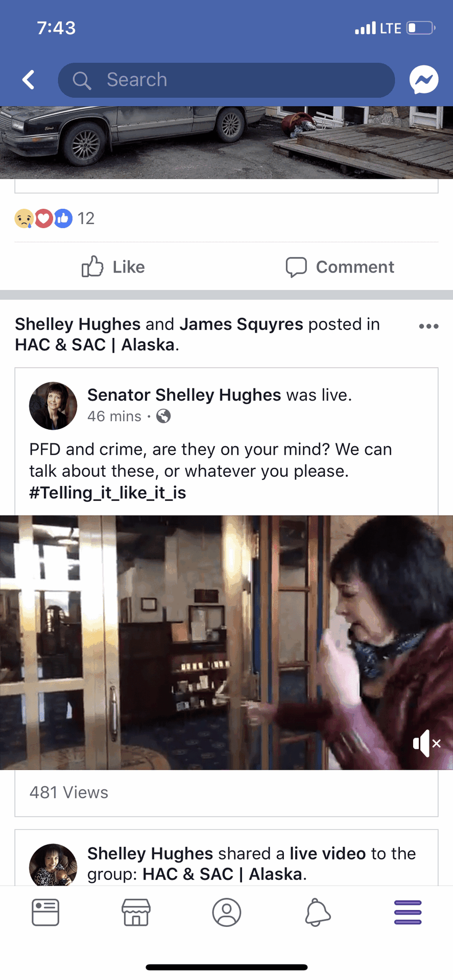Open the Profile tab icon
The height and width of the screenshot is (980, 453).
227,912
